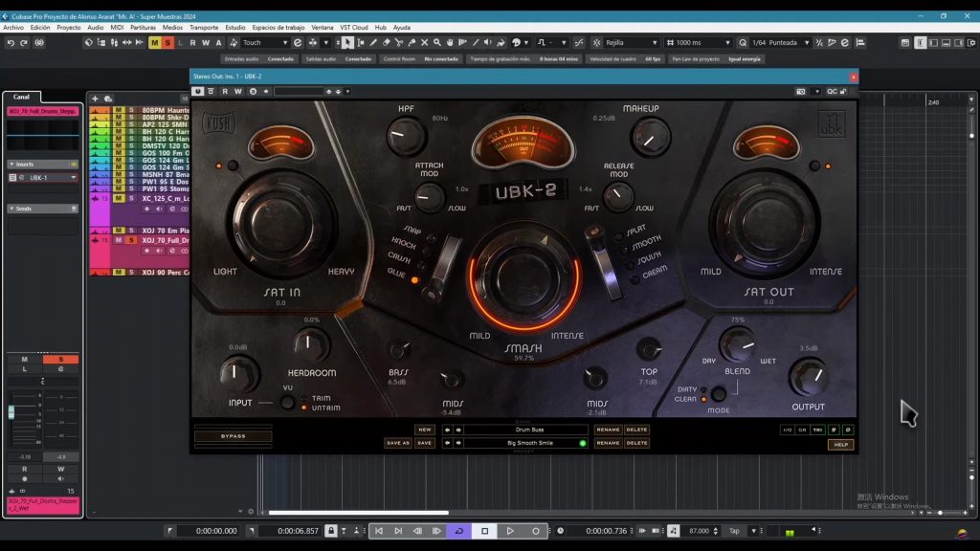980x551 pixels.
Task: Open the Tap tempo dropdown arrow
Action: [754, 530]
